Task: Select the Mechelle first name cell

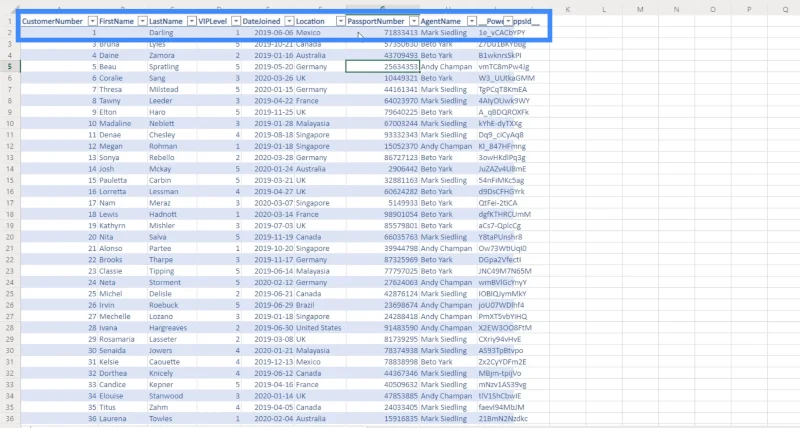Action: point(122,316)
